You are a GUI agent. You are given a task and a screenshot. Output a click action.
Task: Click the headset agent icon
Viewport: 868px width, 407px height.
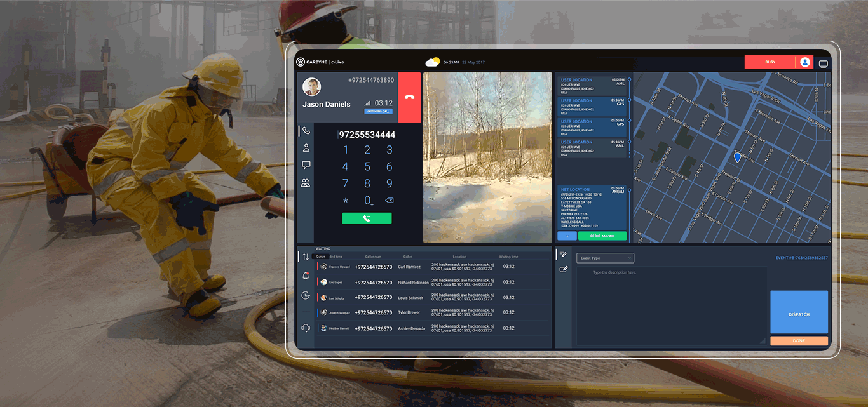pyautogui.click(x=306, y=328)
